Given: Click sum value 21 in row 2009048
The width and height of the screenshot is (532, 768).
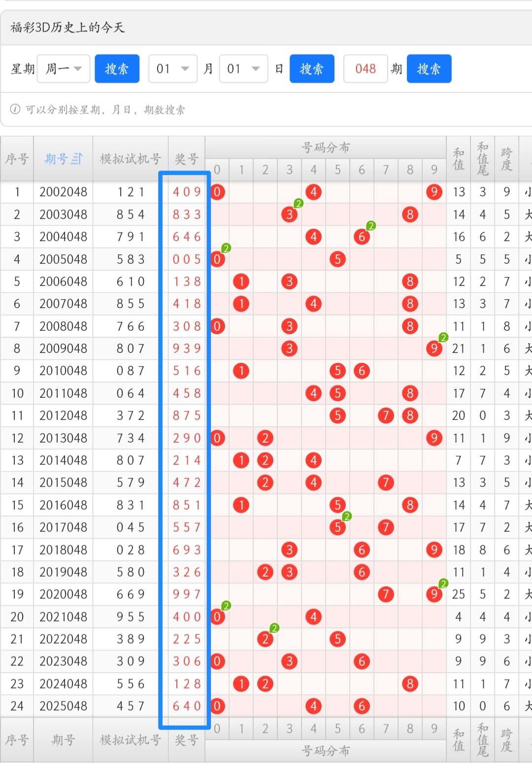Looking at the screenshot, I should pos(459,349).
